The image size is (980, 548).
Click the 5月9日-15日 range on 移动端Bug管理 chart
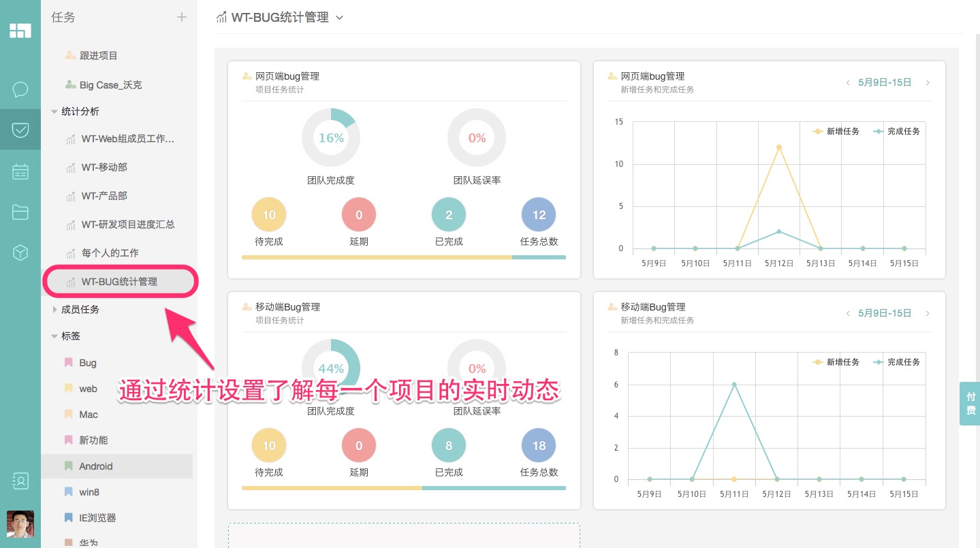click(885, 314)
